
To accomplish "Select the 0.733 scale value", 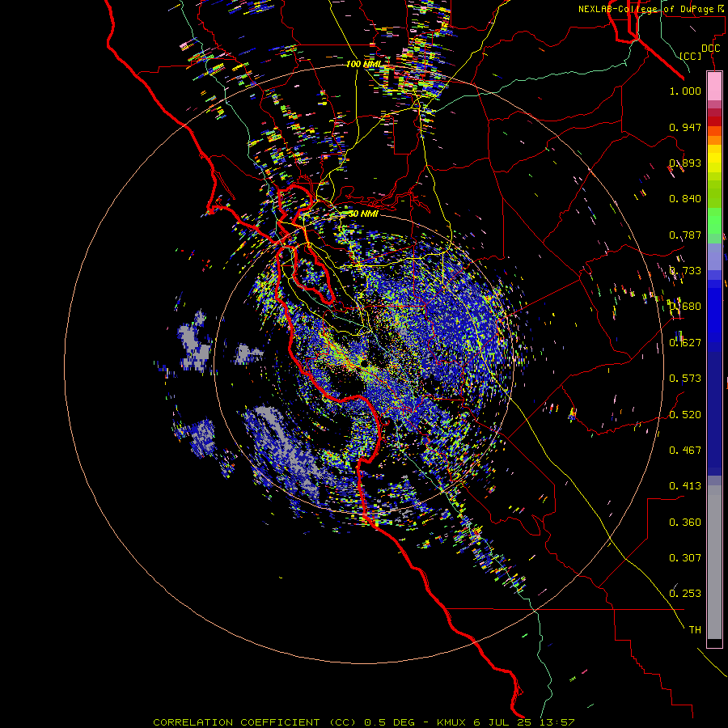I will click(685, 271).
